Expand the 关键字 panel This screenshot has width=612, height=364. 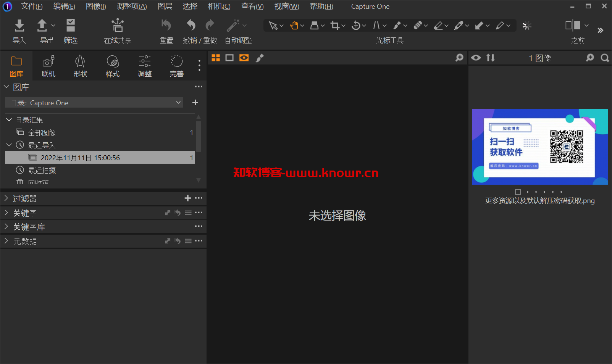(x=6, y=213)
